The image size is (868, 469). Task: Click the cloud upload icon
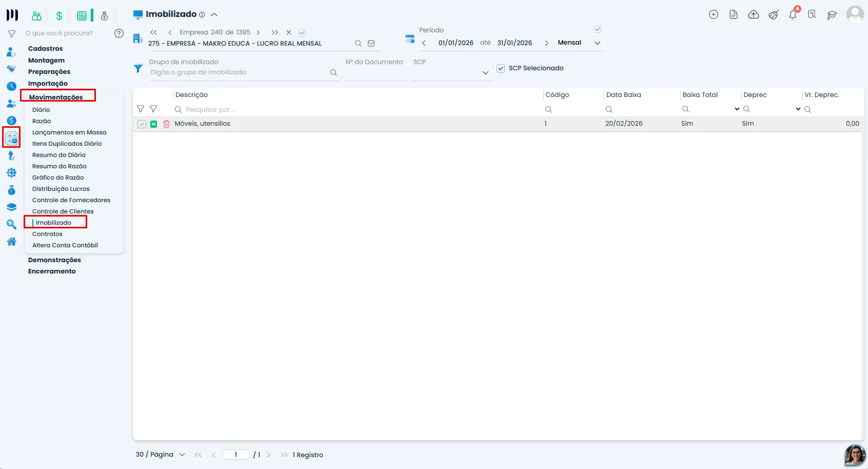coord(754,14)
